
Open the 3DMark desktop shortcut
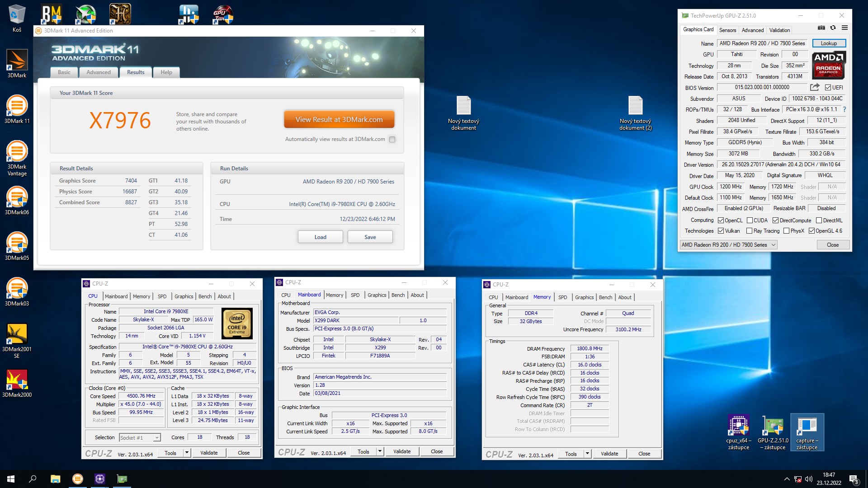coord(17,63)
